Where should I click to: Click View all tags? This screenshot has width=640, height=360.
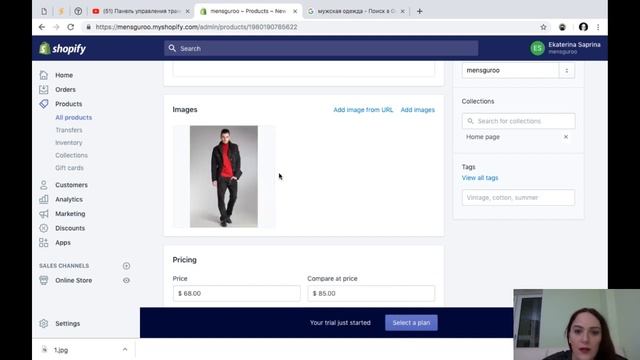click(x=480, y=178)
